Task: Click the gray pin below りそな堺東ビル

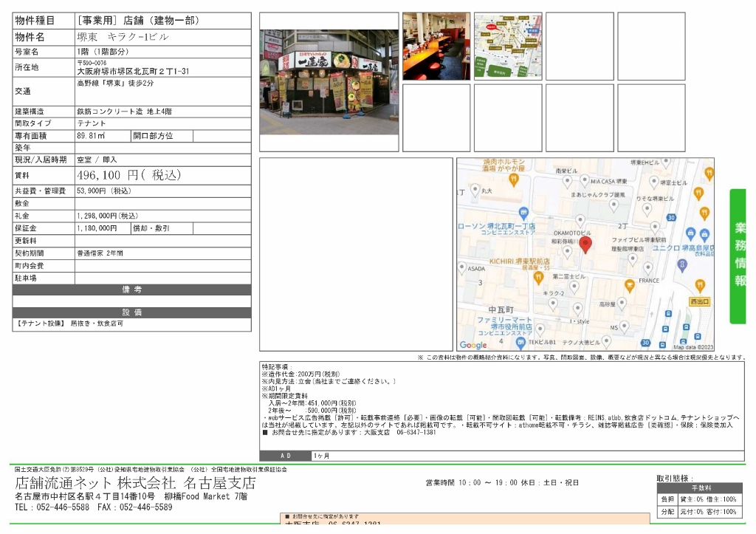Action: [x=647, y=209]
